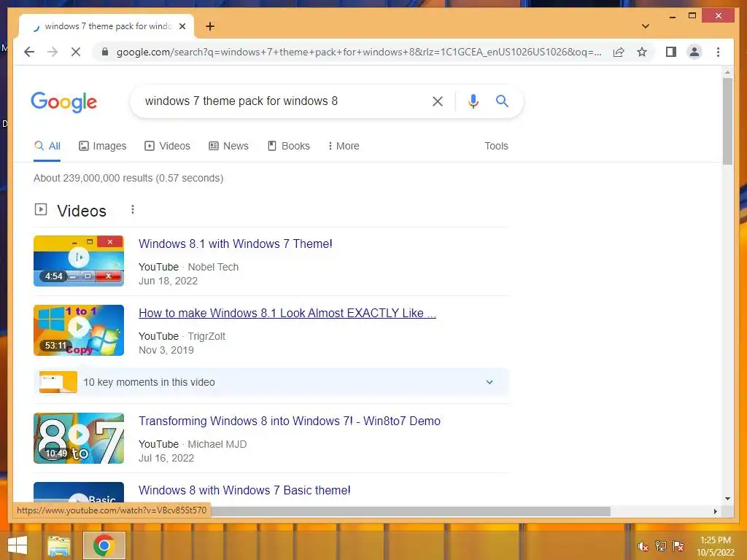Click the Google search text field
This screenshot has height=560, width=747.
coord(281,101)
